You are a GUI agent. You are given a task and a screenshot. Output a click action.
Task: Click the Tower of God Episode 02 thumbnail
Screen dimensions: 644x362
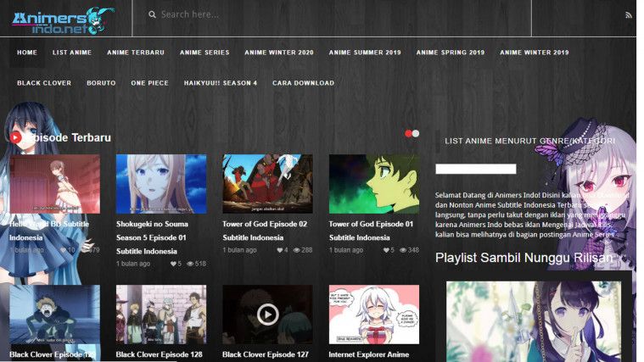[267, 184]
